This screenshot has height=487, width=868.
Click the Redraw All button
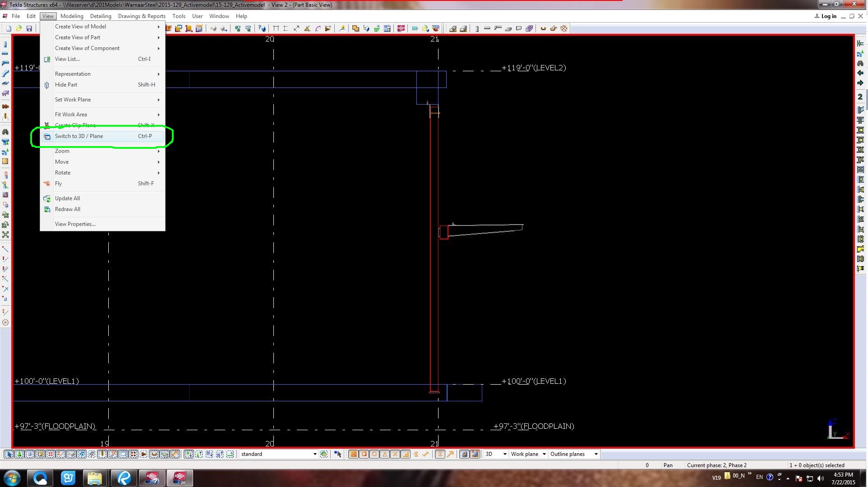point(67,209)
